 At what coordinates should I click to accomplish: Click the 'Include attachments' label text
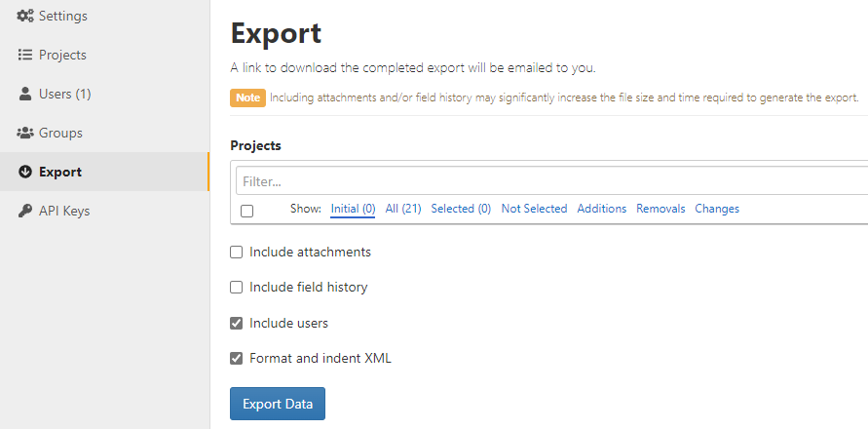click(x=310, y=253)
